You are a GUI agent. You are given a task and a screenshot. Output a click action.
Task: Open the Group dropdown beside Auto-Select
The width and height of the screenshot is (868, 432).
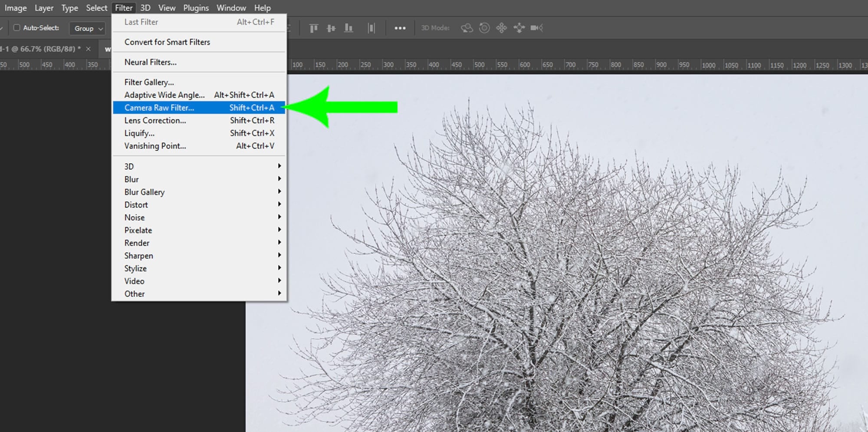(86, 28)
